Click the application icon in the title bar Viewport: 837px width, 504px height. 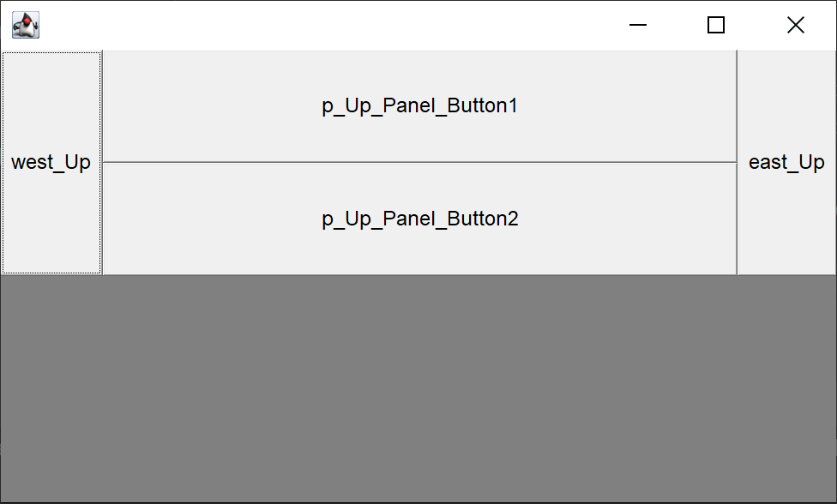(x=26, y=26)
